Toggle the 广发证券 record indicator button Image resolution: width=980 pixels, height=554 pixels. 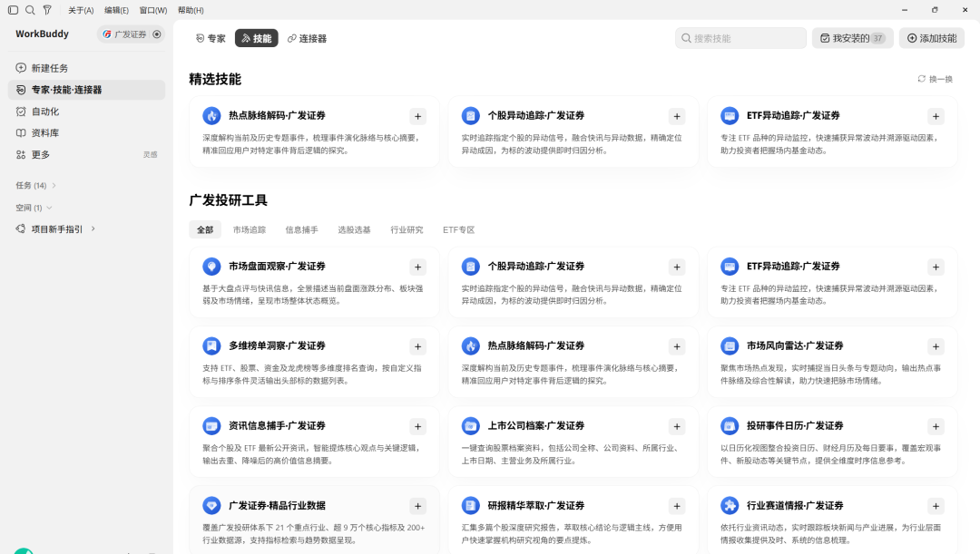point(157,34)
